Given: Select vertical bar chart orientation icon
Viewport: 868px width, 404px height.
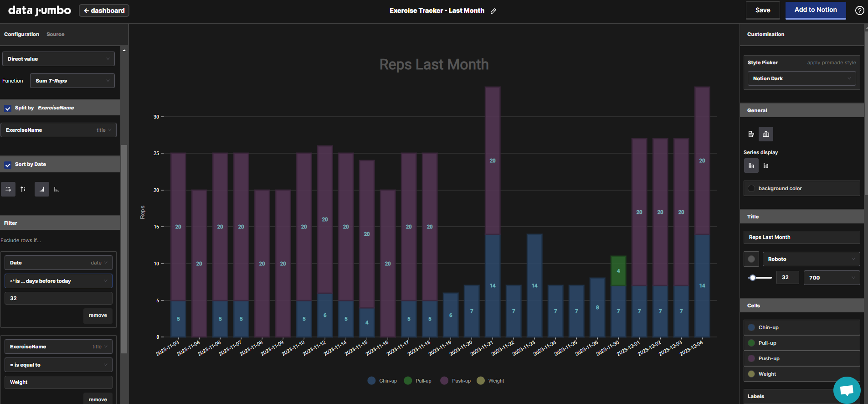Looking at the screenshot, I should pos(766,134).
